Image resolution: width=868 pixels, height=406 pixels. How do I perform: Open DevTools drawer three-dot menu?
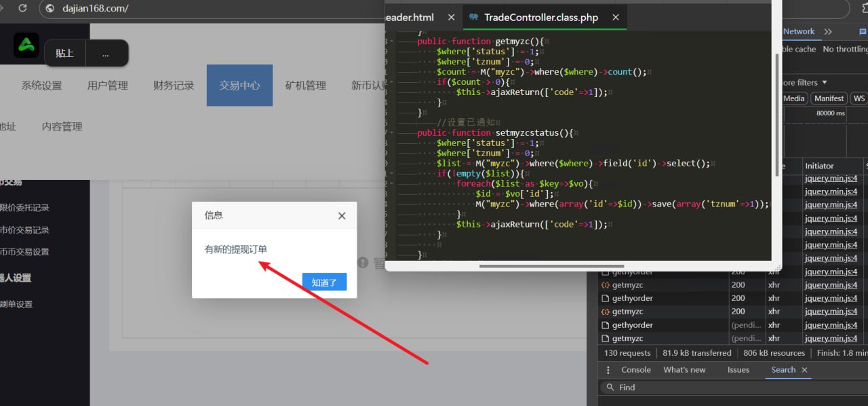(x=607, y=370)
